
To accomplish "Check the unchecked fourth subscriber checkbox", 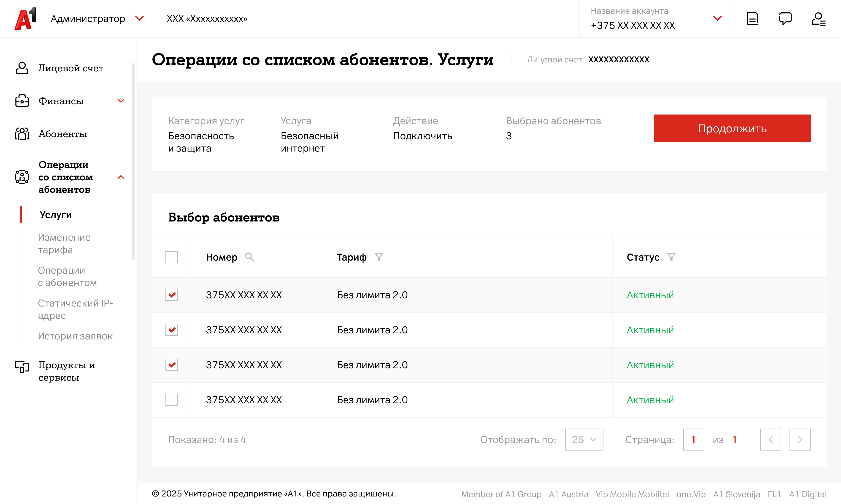I will pyautogui.click(x=171, y=400).
